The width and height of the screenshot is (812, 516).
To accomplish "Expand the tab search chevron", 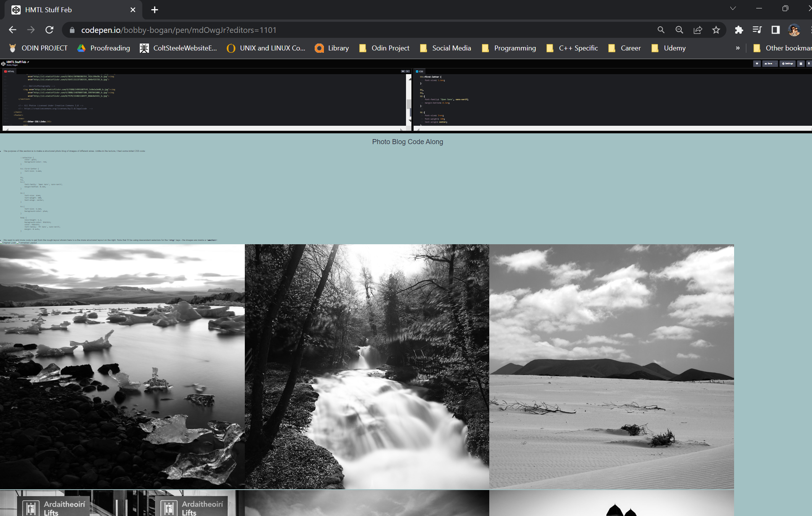I will click(x=733, y=8).
